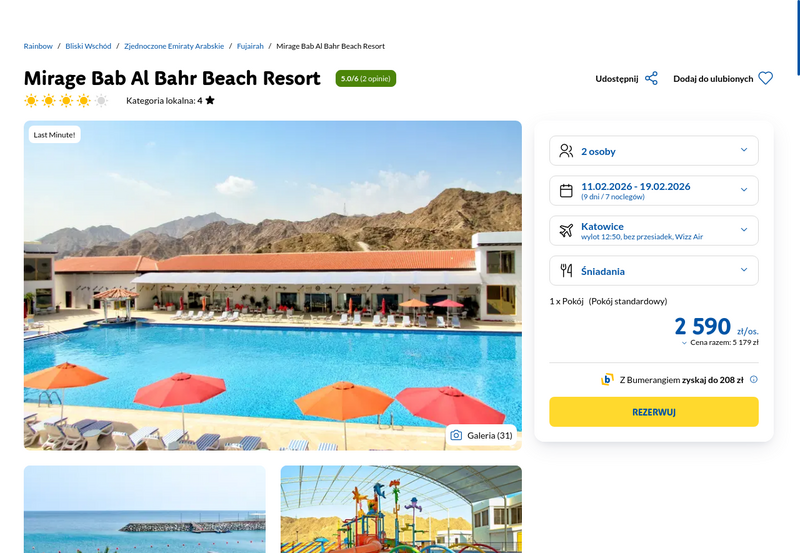The image size is (800, 553).
Task: Open the water park thumbnail photo
Action: click(401, 509)
